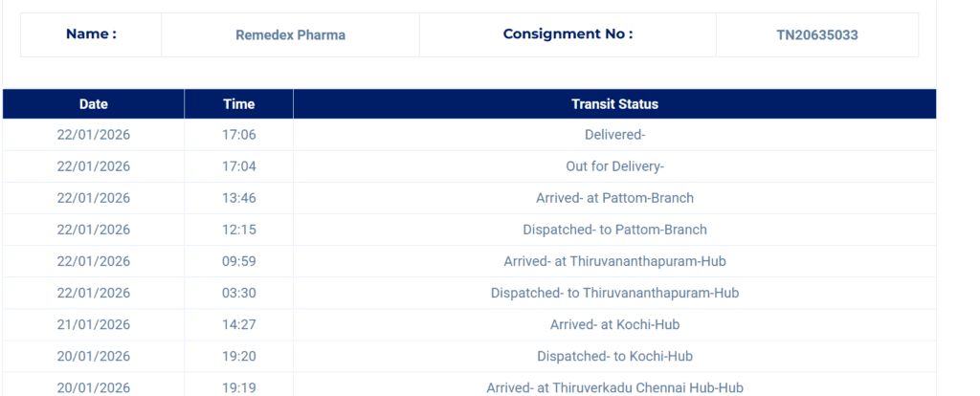
Task: Click the Time column header
Action: (239, 104)
